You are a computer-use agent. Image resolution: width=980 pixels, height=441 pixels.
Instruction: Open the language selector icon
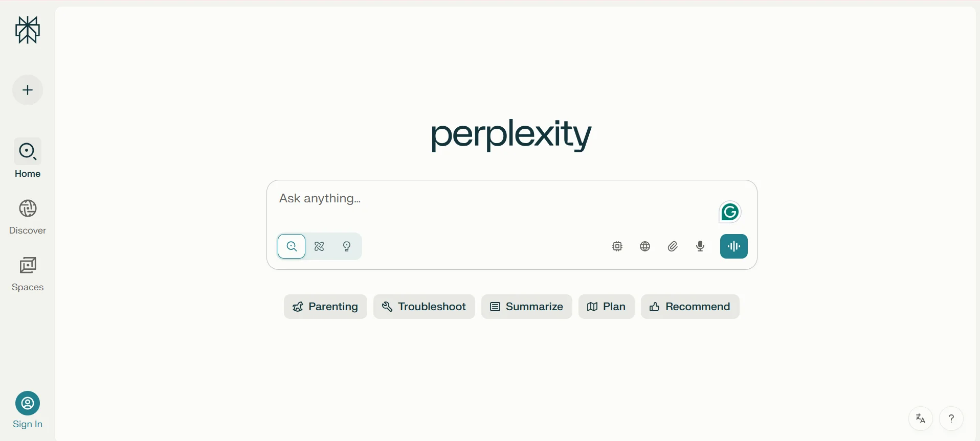(921, 419)
